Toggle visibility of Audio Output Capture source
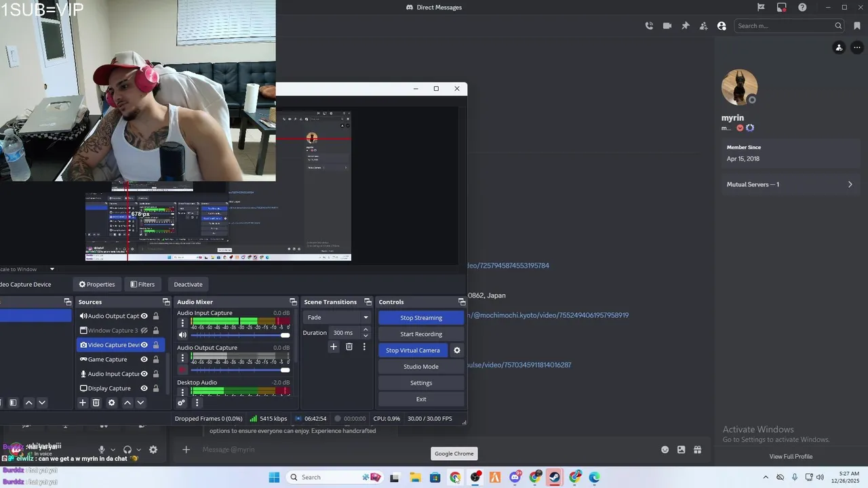Viewport: 868px width, 488px height. coord(144,316)
